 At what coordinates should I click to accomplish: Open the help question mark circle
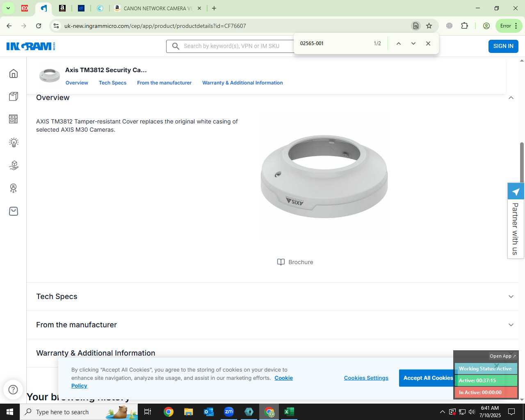pos(13,389)
